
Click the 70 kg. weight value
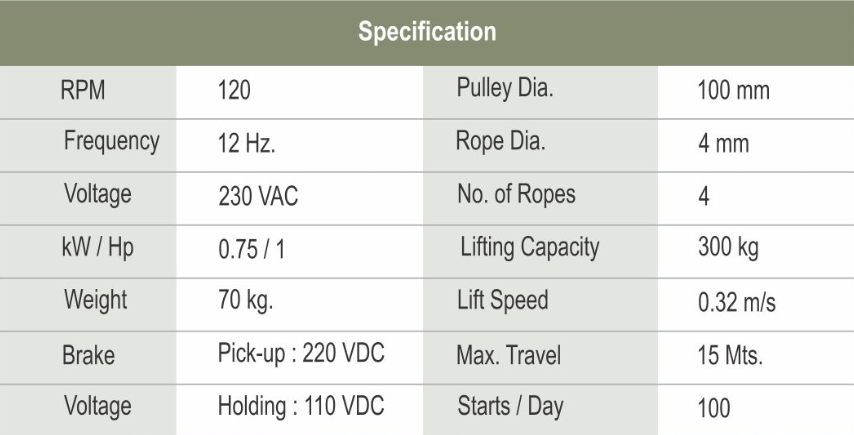pos(246,301)
